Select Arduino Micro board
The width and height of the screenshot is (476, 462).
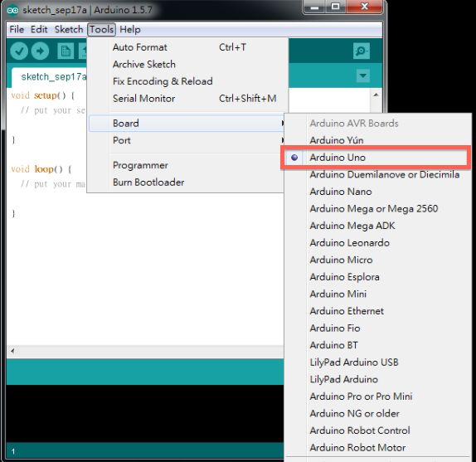(377, 260)
